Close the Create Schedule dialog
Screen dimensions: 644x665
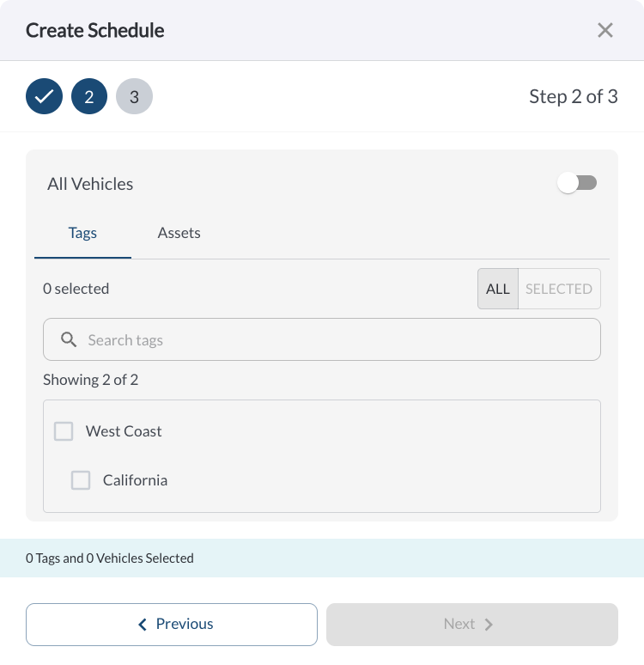(x=605, y=30)
